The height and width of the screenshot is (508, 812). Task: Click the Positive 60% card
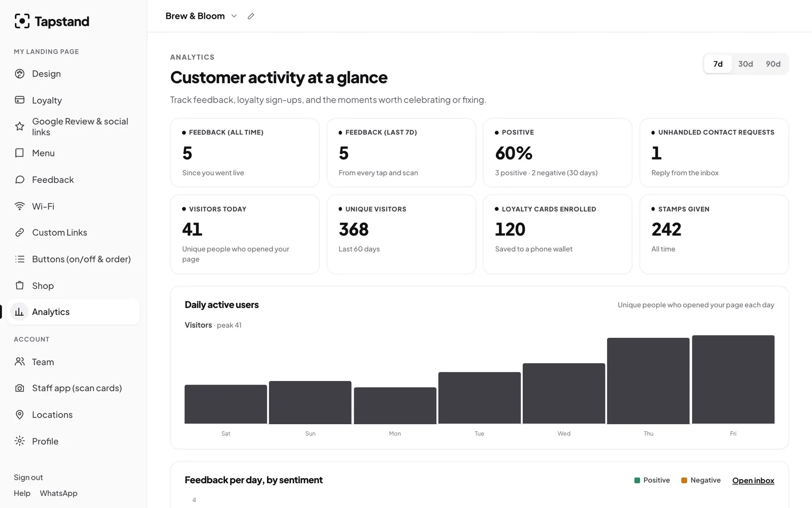pyautogui.click(x=557, y=153)
